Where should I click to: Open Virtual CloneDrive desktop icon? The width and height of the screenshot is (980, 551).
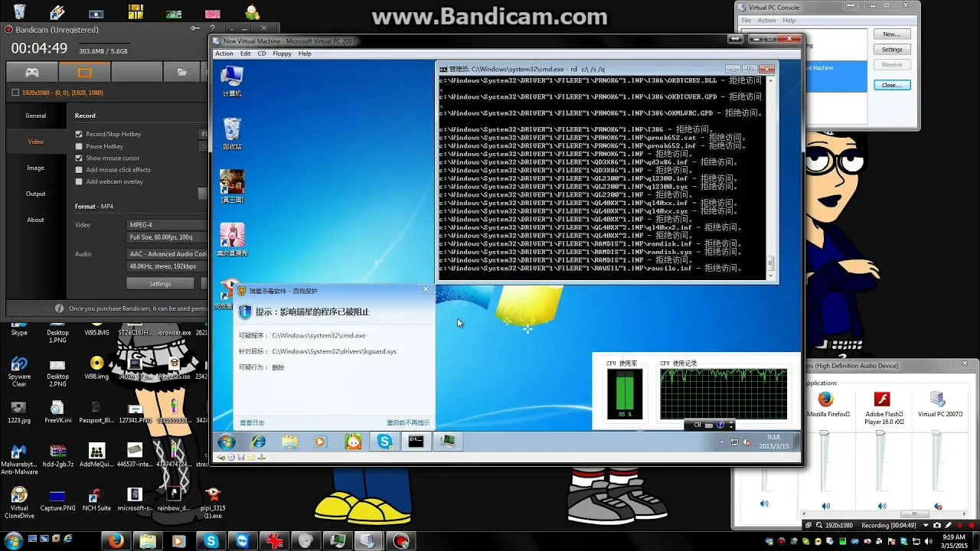tap(19, 503)
